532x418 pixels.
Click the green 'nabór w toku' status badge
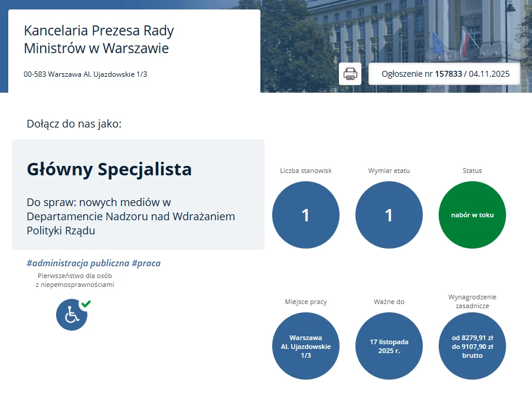(x=472, y=214)
